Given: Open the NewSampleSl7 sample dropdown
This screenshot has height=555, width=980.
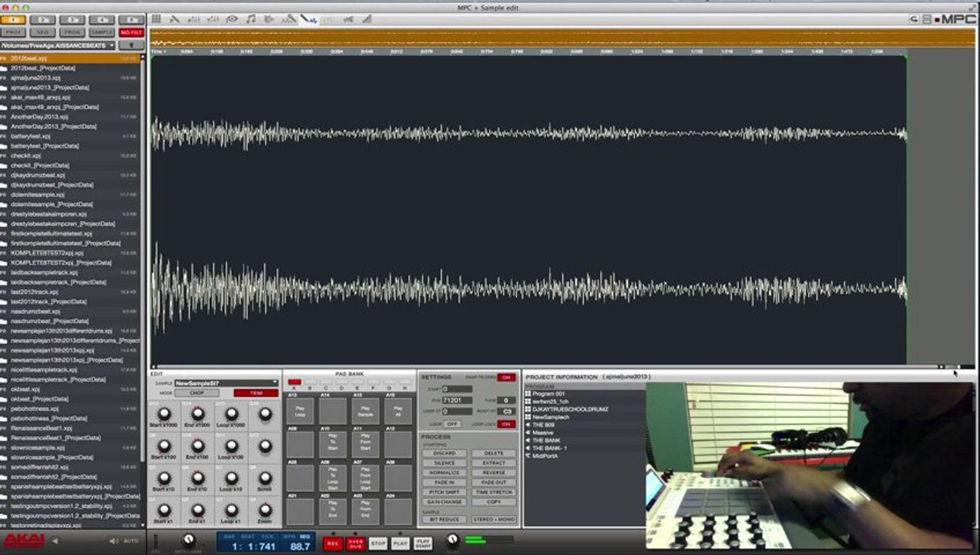Looking at the screenshot, I should (x=227, y=382).
